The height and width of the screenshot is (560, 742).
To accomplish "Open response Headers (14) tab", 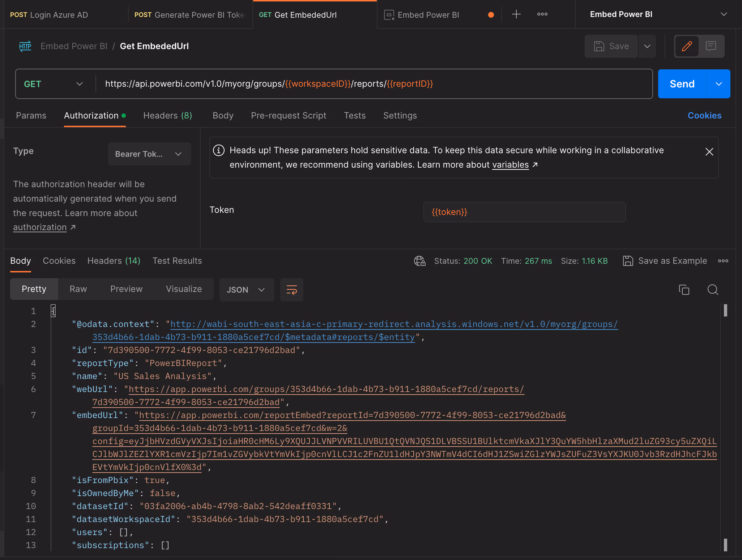I will [114, 261].
